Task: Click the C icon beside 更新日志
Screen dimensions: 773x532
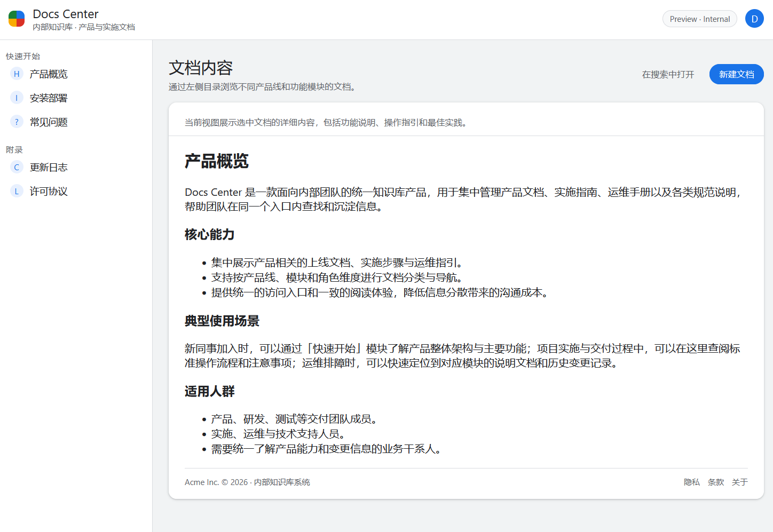Action: [x=17, y=168]
